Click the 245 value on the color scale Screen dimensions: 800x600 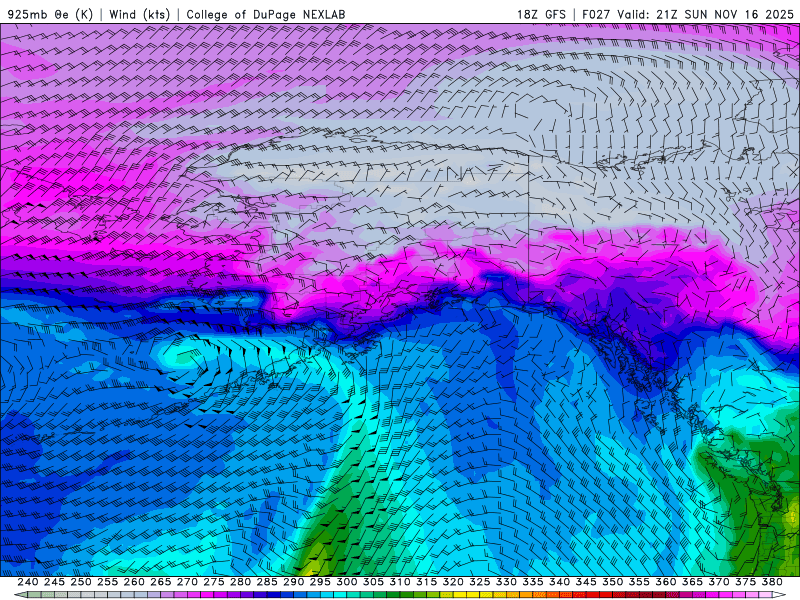click(x=54, y=582)
